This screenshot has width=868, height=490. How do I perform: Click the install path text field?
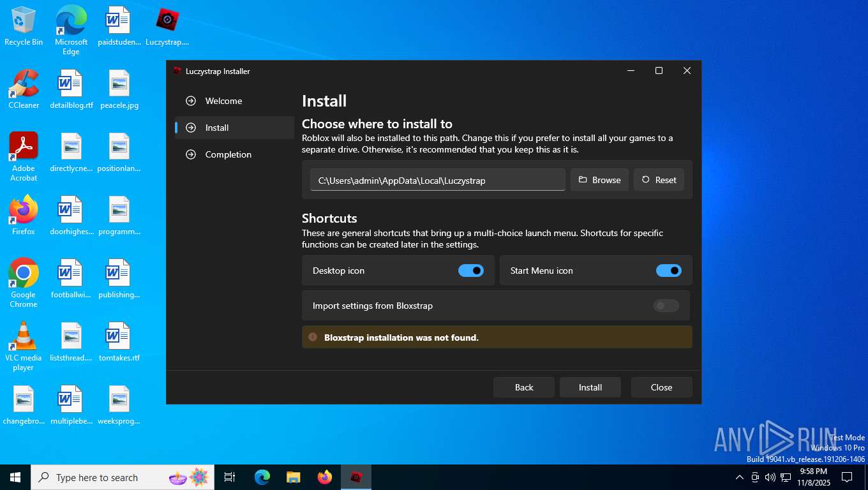click(438, 180)
